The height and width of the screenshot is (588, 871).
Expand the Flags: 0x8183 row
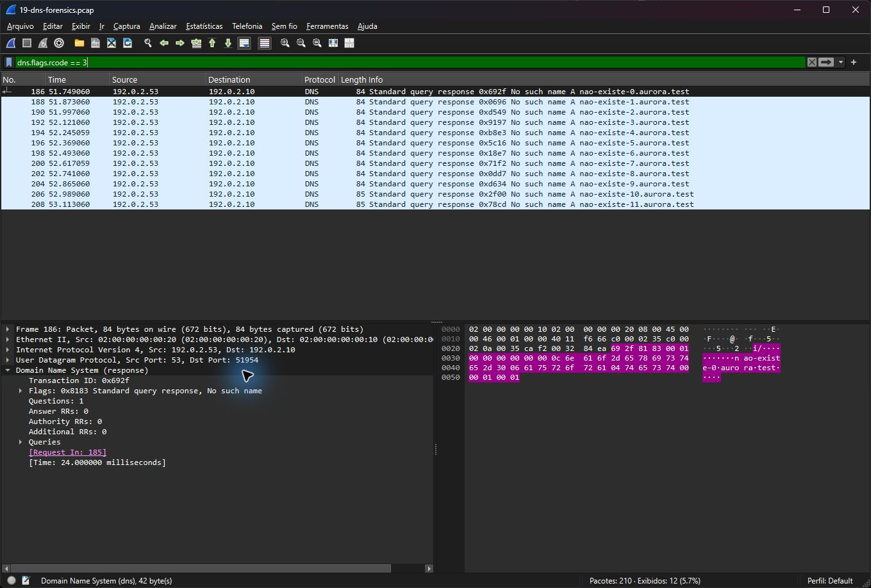(21, 391)
